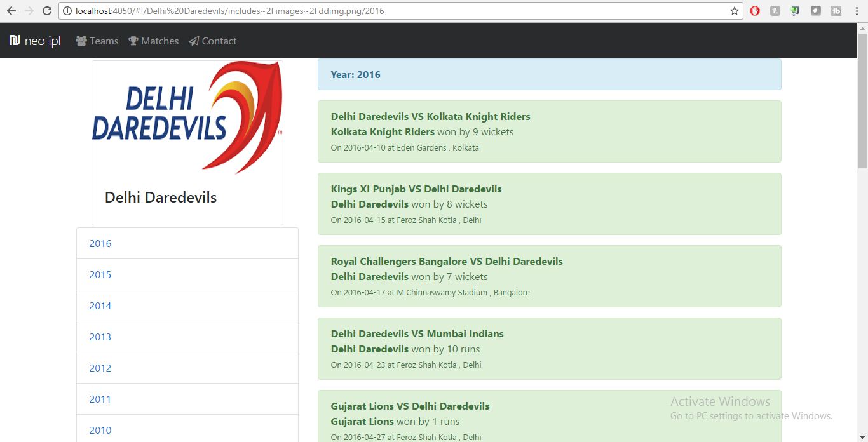The image size is (868, 442).
Task: Click the Delhi Daredevils logo image
Action: pos(187,117)
